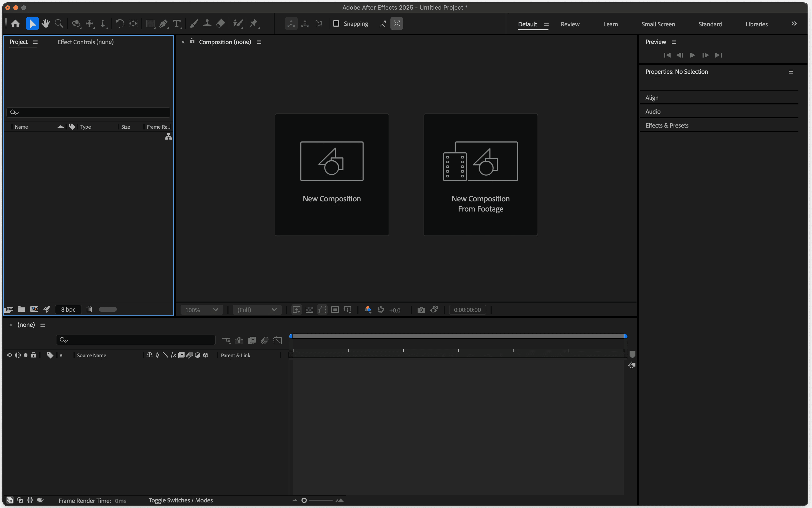Enable the Snapping checkbox
This screenshot has width=812, height=508.
pyautogui.click(x=336, y=23)
